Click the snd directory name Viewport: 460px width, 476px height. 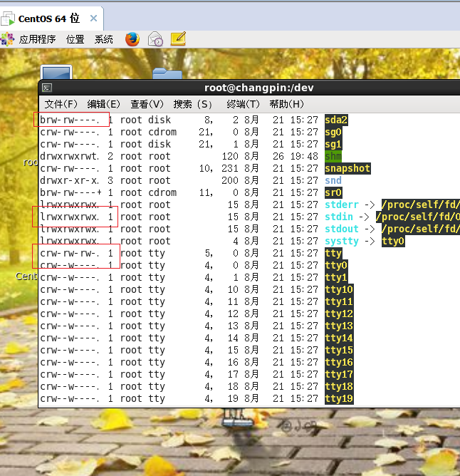point(333,180)
